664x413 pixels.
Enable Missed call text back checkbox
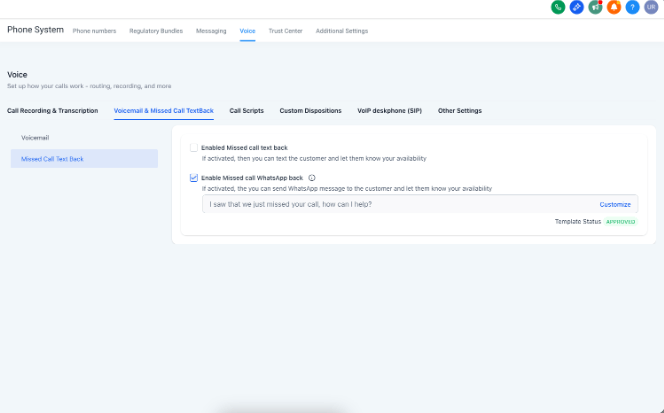click(194, 148)
